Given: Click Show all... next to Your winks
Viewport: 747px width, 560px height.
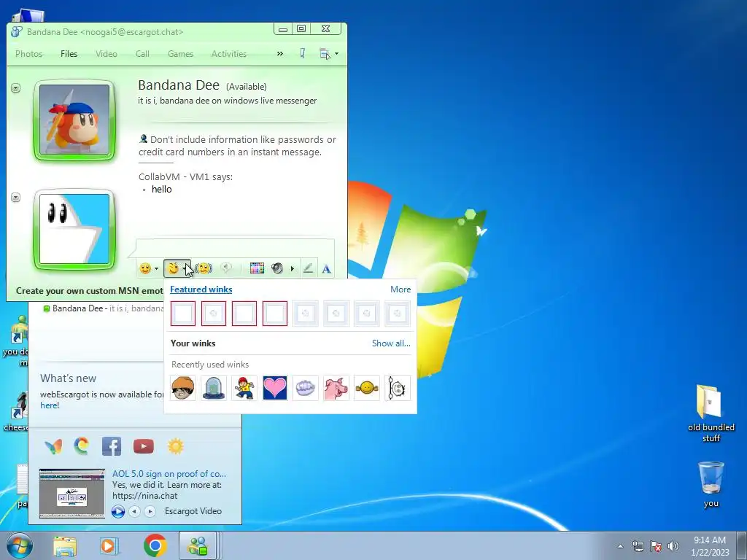Looking at the screenshot, I should 391,343.
